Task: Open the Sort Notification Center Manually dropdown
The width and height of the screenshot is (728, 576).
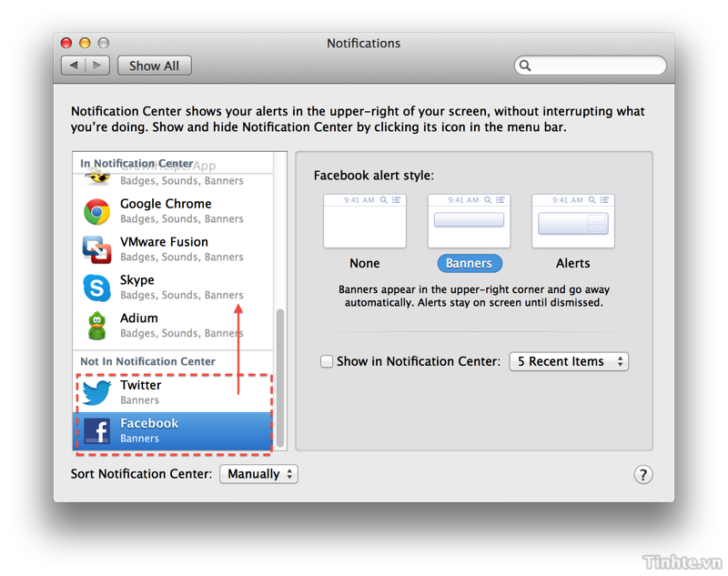Action: pyautogui.click(x=258, y=474)
